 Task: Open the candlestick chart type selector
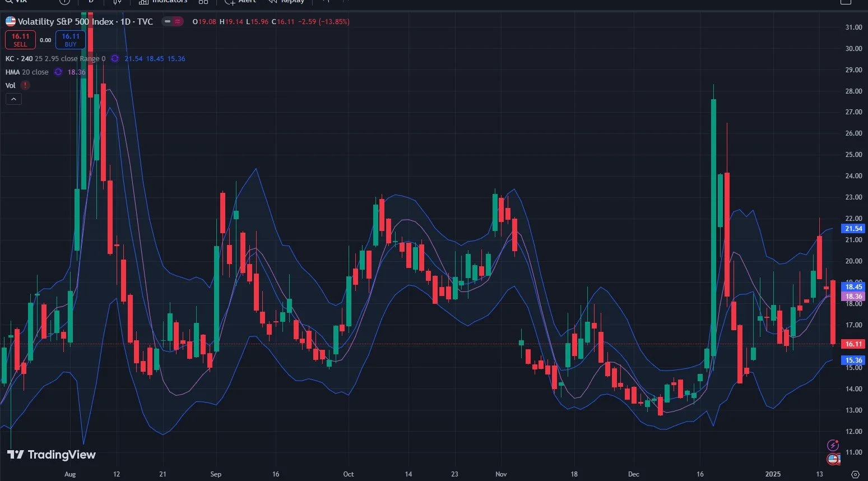(117, 2)
